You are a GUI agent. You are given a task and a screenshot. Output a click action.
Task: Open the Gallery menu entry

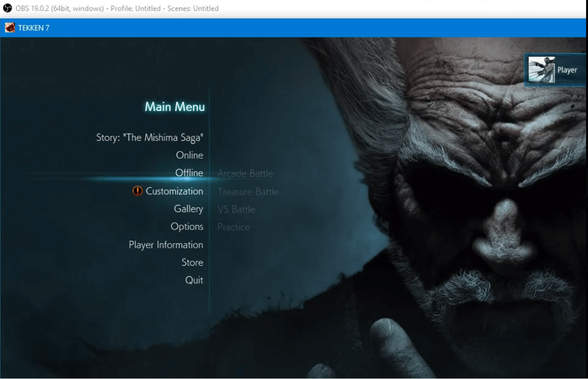(x=189, y=209)
